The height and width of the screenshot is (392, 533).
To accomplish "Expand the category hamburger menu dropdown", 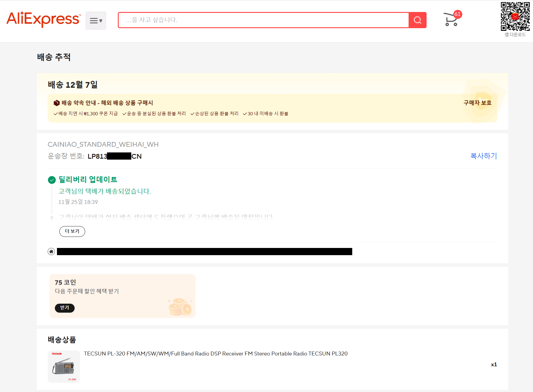I will 96,21.
